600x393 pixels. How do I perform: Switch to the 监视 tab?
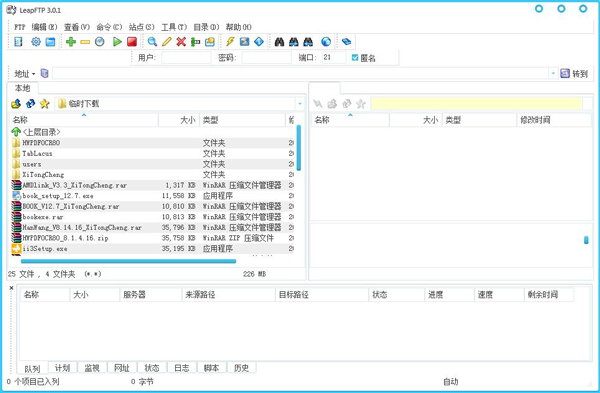(92, 368)
